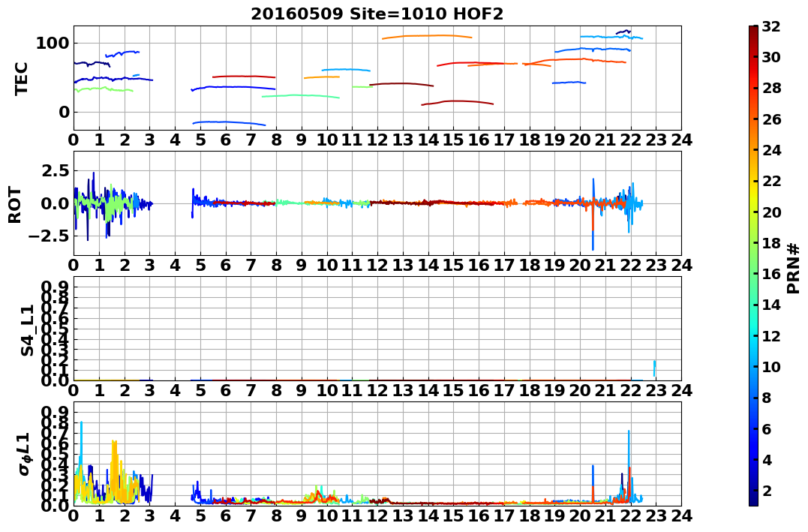Click hour 24 tick label under TEC panel
808x532 pixels.
pos(681,140)
